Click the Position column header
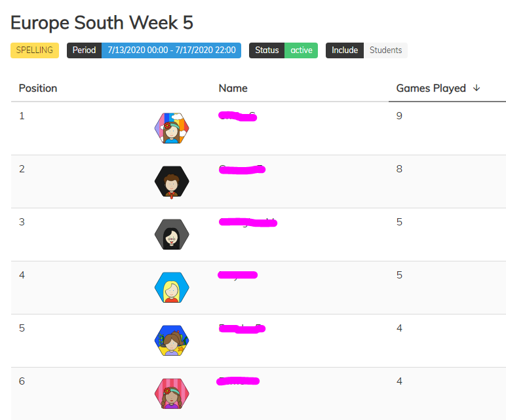The width and height of the screenshot is (506, 420). (38, 88)
